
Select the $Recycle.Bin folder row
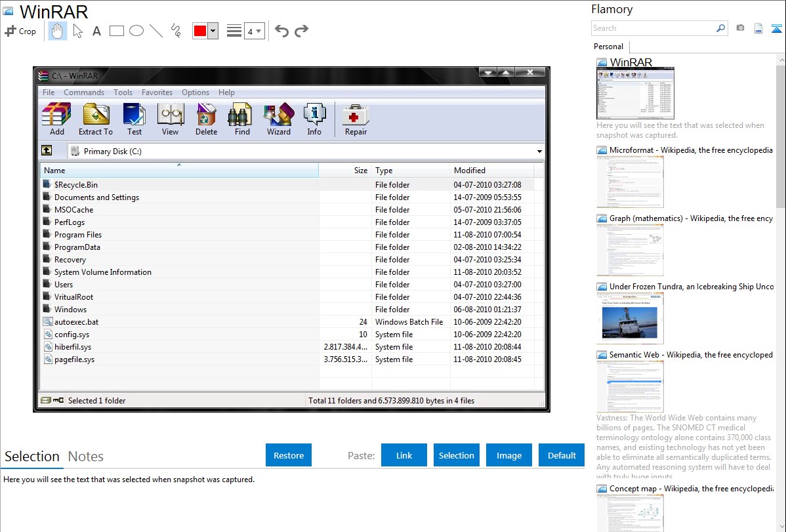coord(287,184)
